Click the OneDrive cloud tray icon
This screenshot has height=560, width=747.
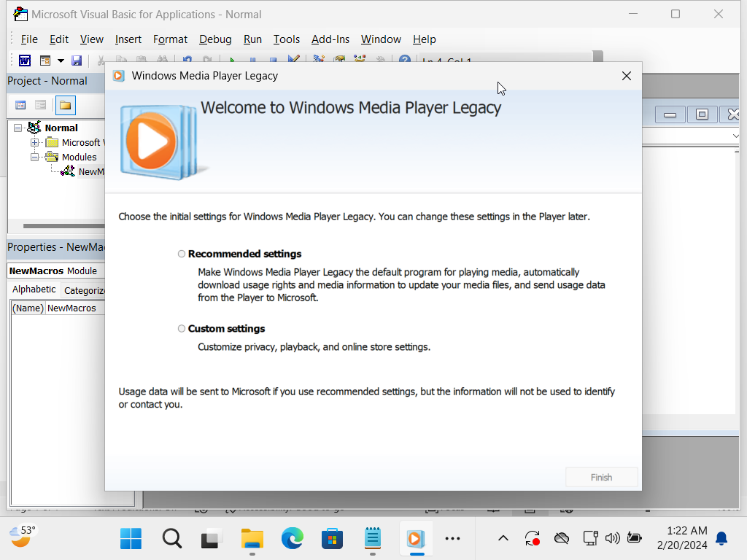(x=562, y=539)
